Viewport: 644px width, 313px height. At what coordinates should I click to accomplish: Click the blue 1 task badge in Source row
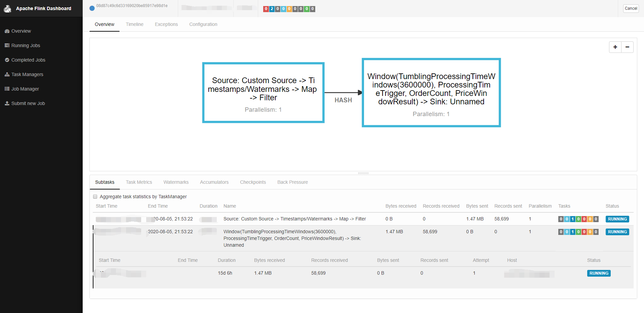coord(573,219)
